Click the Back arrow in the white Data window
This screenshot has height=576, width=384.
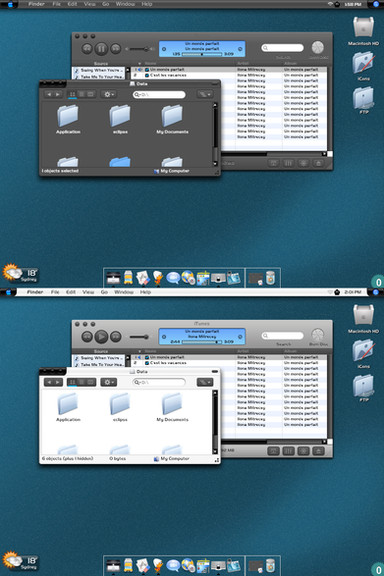click(49, 382)
